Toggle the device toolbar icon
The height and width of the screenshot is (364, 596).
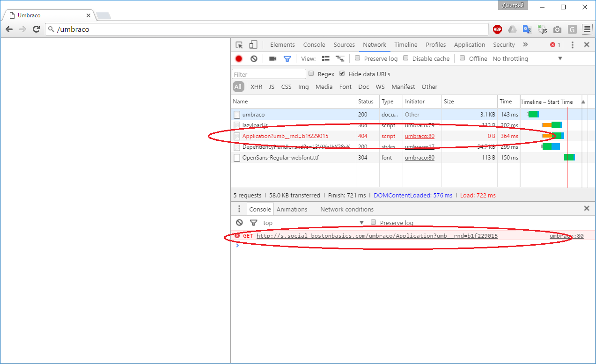coord(253,45)
